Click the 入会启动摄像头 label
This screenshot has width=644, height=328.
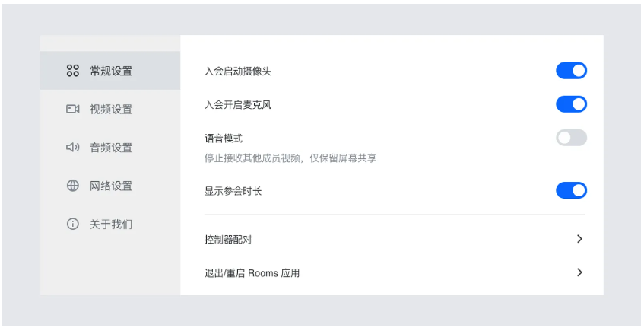(x=238, y=72)
